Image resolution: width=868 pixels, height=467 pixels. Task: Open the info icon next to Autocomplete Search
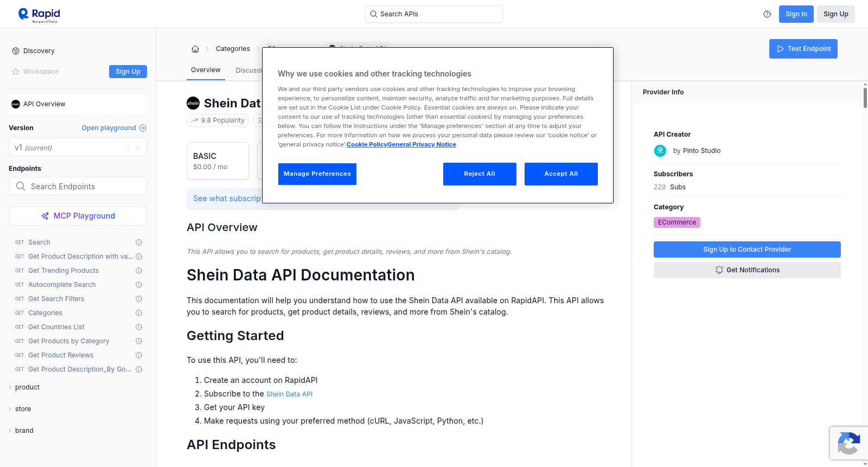tap(139, 285)
